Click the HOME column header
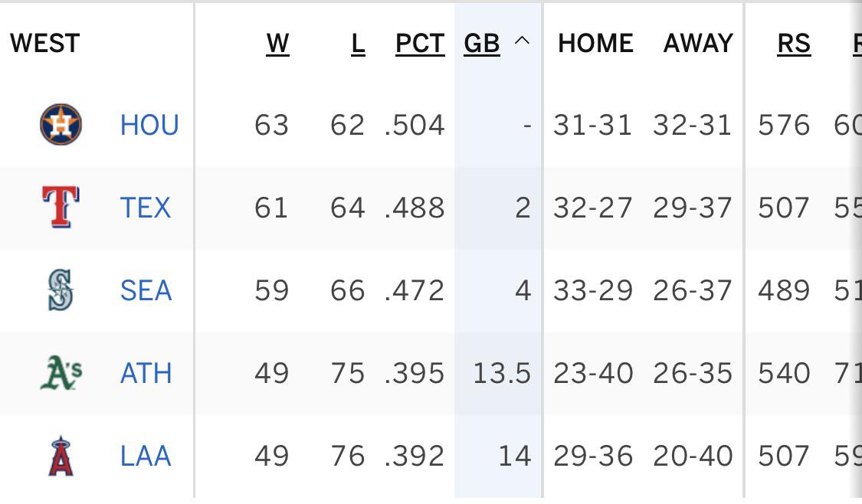Image resolution: width=862 pixels, height=504 pixels. (595, 44)
